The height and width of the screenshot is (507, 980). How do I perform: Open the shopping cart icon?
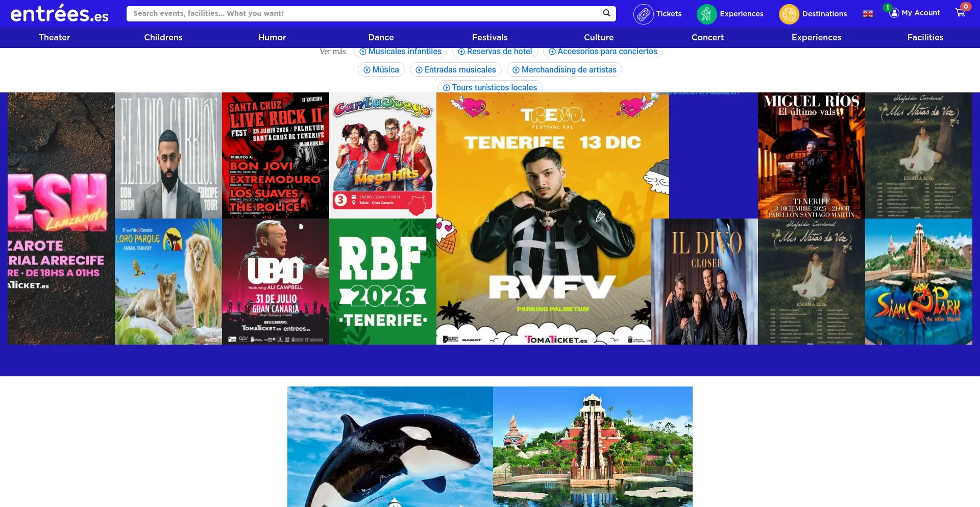click(960, 13)
